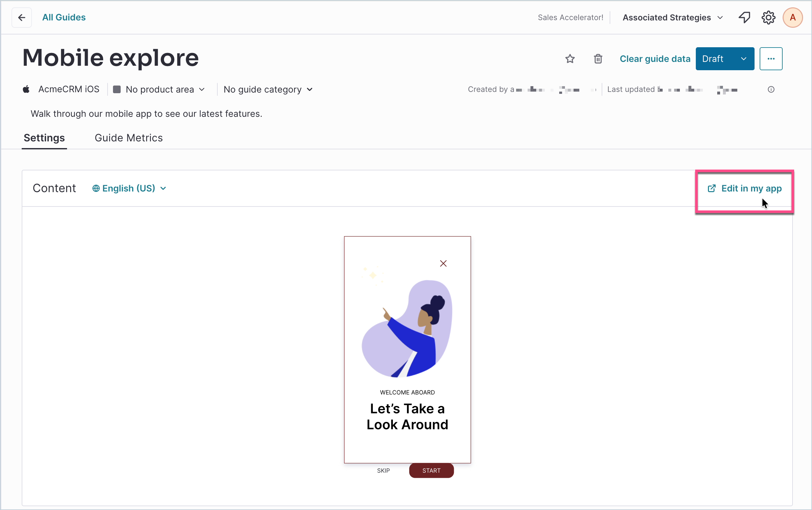Open the Draft status dropdown
Image resolution: width=812 pixels, height=510 pixels.
pos(725,59)
